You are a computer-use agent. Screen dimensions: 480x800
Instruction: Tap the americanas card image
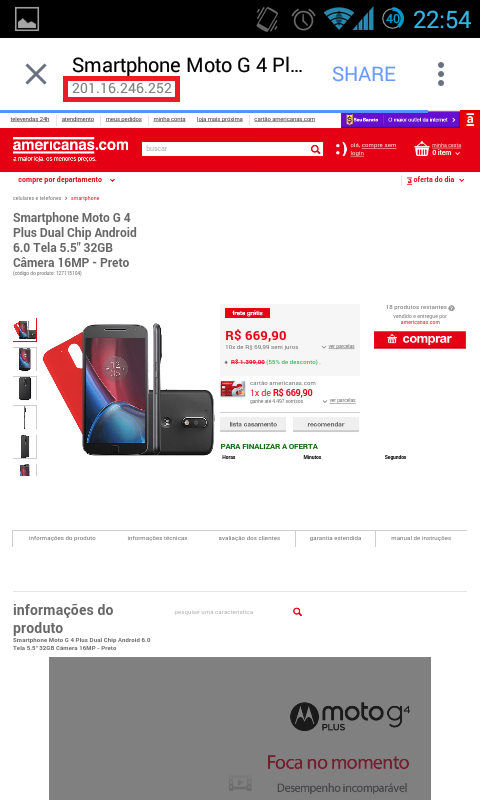tap(233, 389)
